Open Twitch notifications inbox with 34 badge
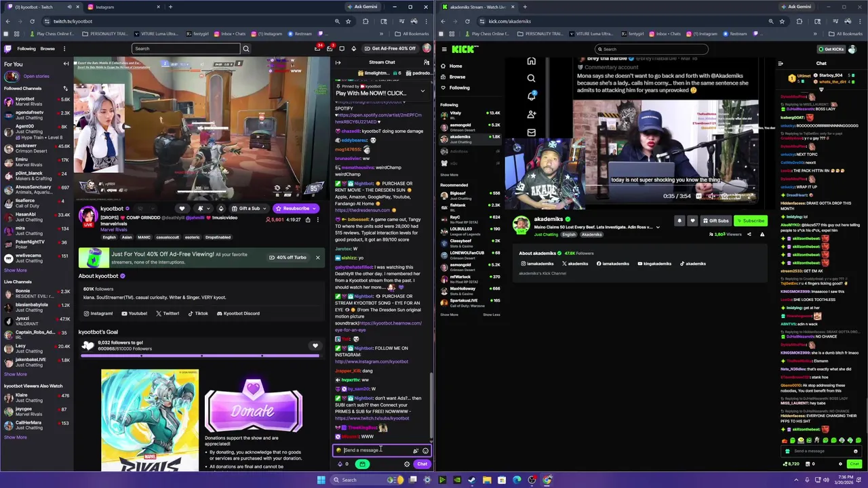 click(x=317, y=48)
